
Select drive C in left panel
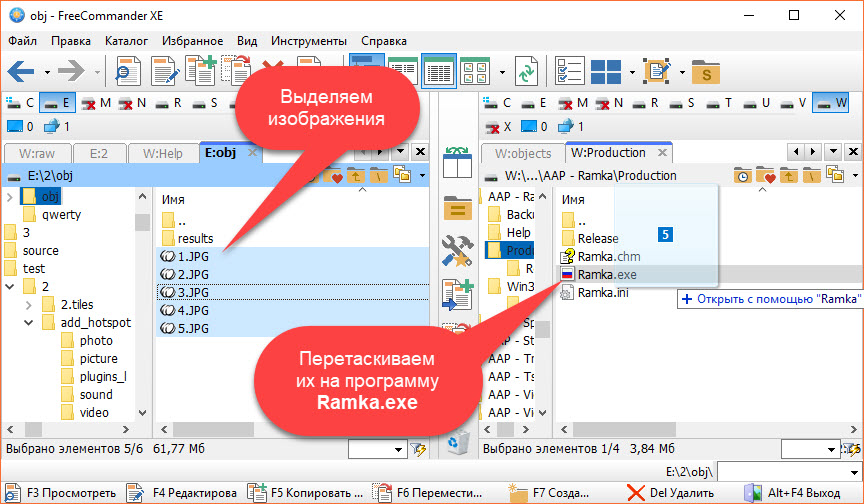20,103
